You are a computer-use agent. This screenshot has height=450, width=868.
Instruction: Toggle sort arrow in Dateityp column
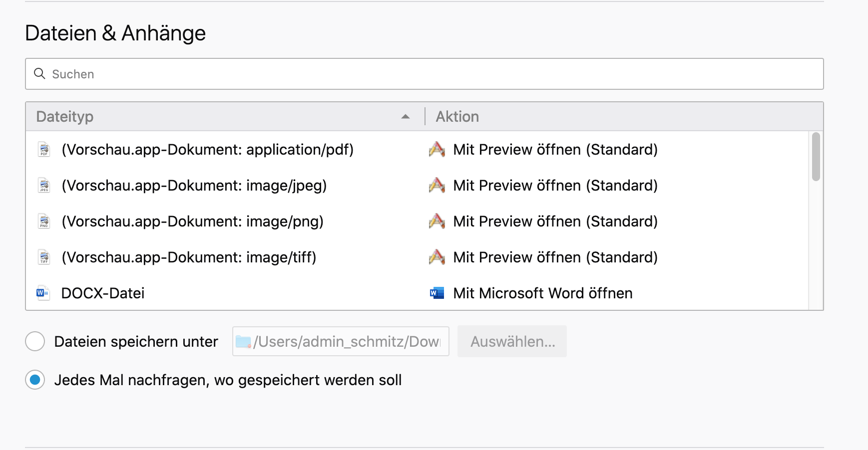pos(406,117)
